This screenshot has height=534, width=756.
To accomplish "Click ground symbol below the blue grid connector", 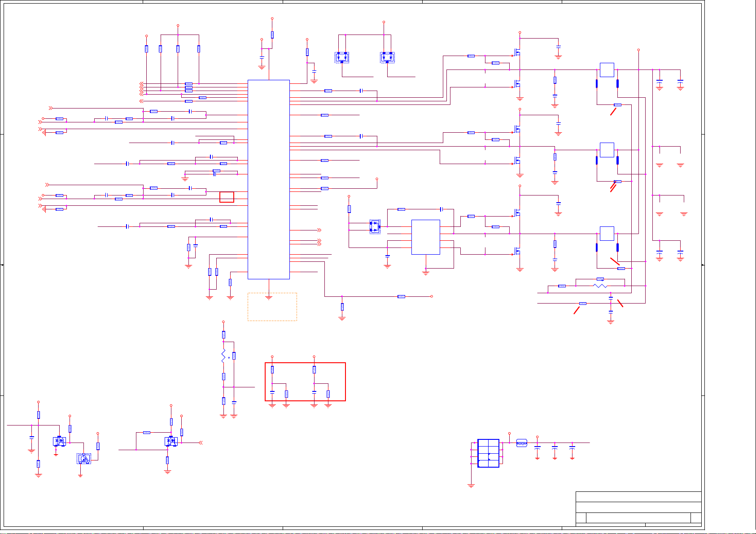I will click(x=471, y=486).
